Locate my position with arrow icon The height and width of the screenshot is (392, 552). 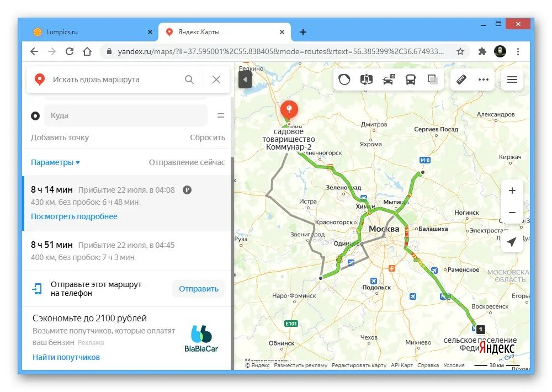512,242
